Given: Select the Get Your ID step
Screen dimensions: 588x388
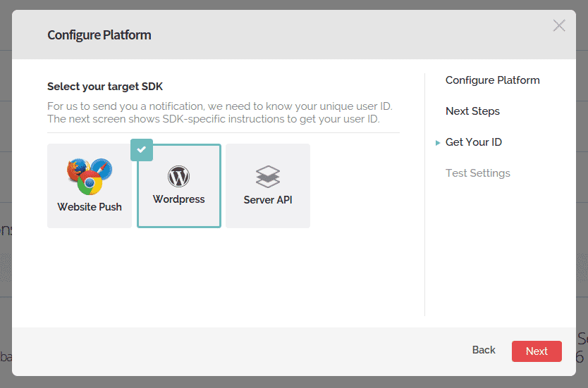Looking at the screenshot, I should click(474, 142).
